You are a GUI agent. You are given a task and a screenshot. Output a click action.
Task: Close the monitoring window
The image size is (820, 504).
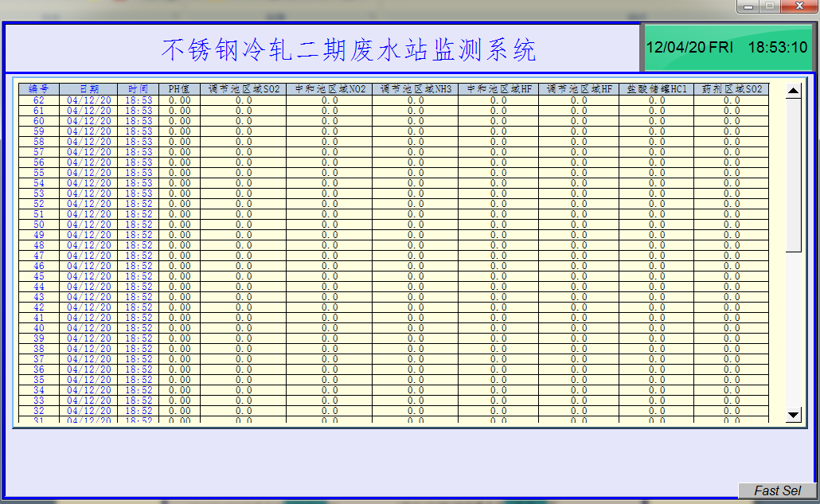pyautogui.click(x=799, y=6)
